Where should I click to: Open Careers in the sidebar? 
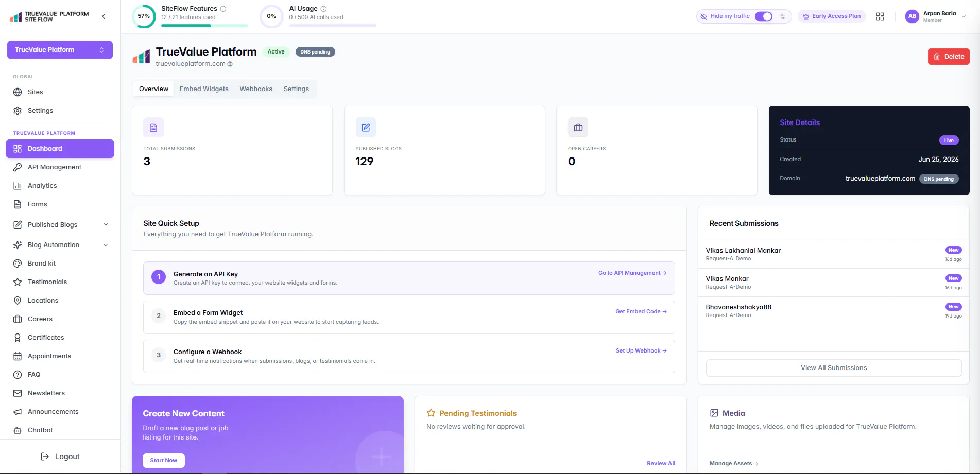[x=60, y=319]
